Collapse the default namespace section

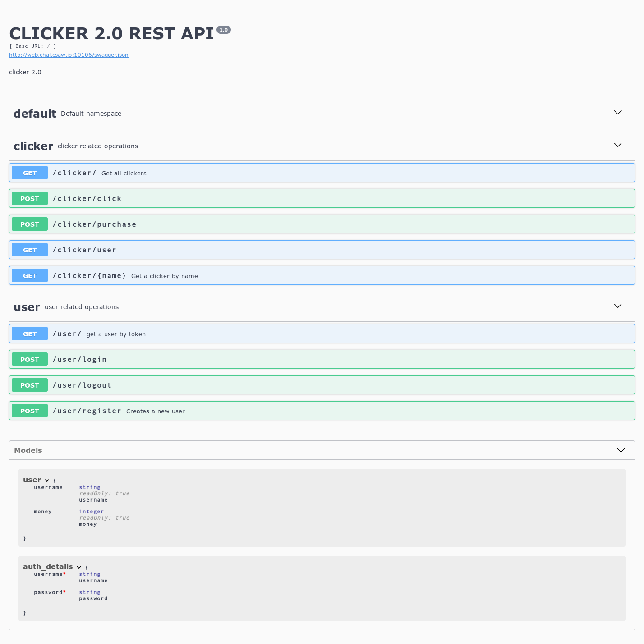click(617, 113)
